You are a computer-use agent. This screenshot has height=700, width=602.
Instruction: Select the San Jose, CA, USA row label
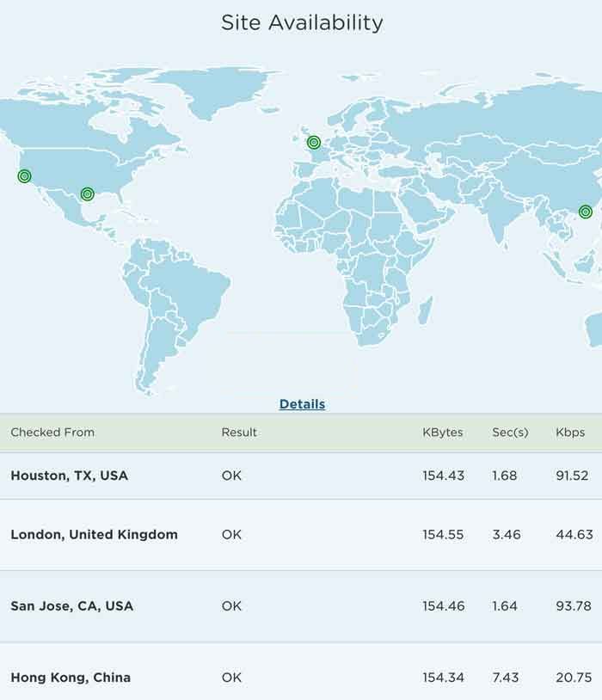[72, 605]
